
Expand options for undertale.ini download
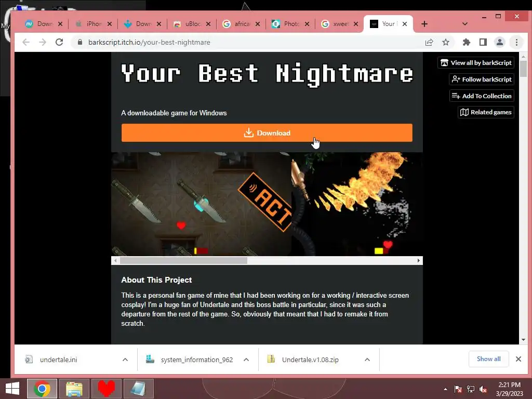[x=125, y=360]
